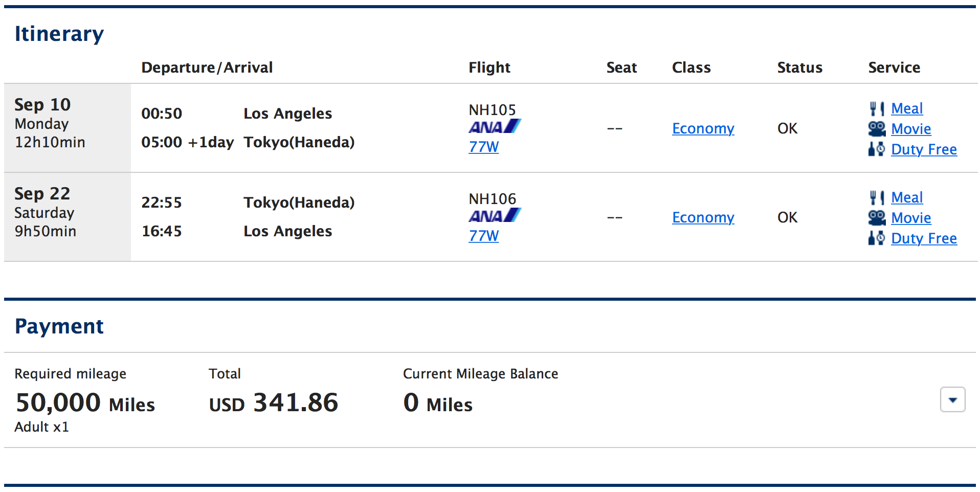This screenshot has width=980, height=492.
Task: Open the Duty Free link for NH105
Action: point(924,149)
